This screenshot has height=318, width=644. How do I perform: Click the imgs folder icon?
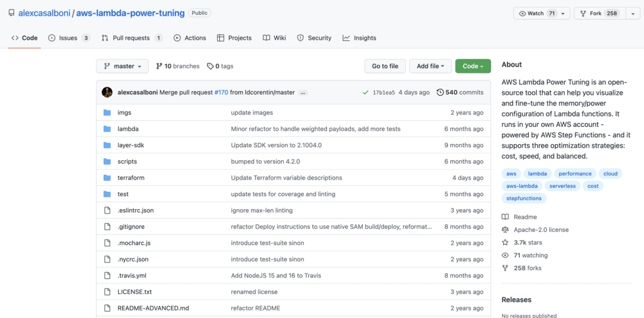107,112
